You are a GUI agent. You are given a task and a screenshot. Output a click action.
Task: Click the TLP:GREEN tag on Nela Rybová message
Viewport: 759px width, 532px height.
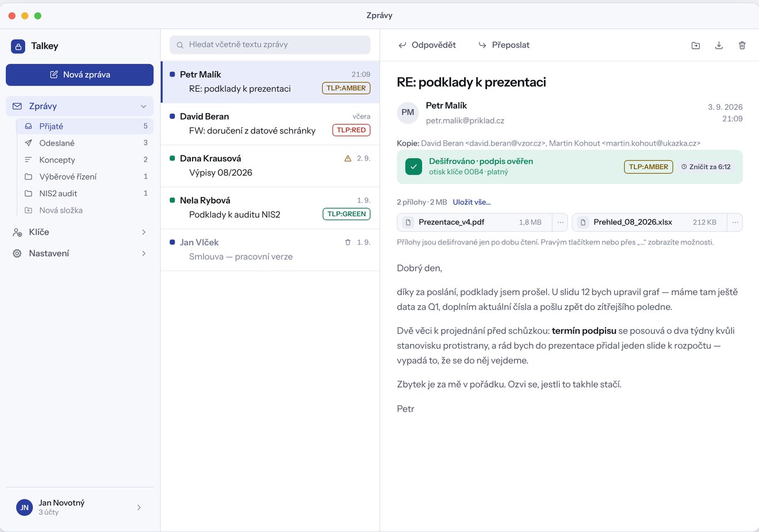[x=347, y=214]
